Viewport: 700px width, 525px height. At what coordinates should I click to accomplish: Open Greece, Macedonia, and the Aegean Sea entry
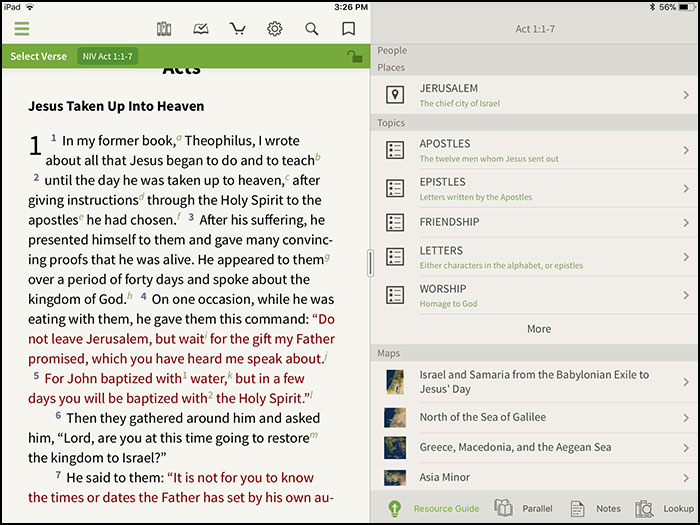535,447
